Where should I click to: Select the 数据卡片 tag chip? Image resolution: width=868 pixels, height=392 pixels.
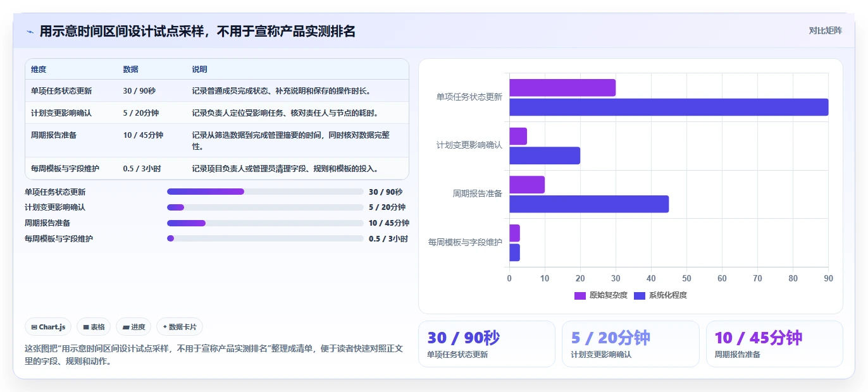click(180, 327)
